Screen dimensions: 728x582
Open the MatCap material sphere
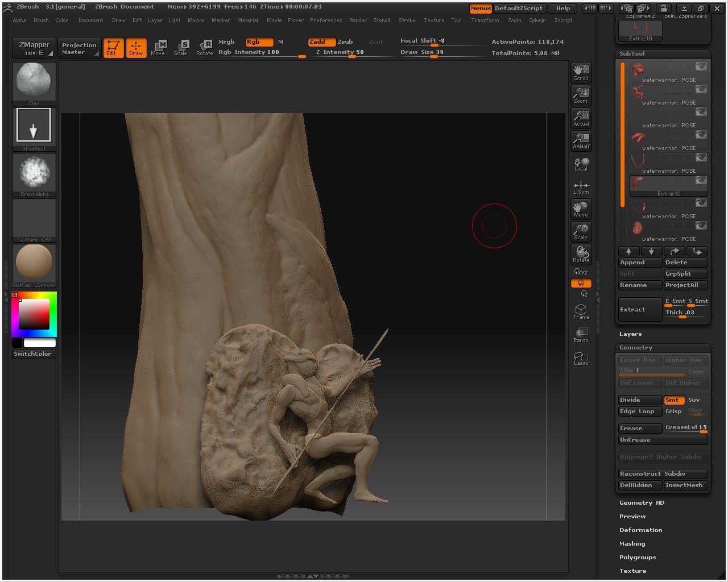pos(34,265)
